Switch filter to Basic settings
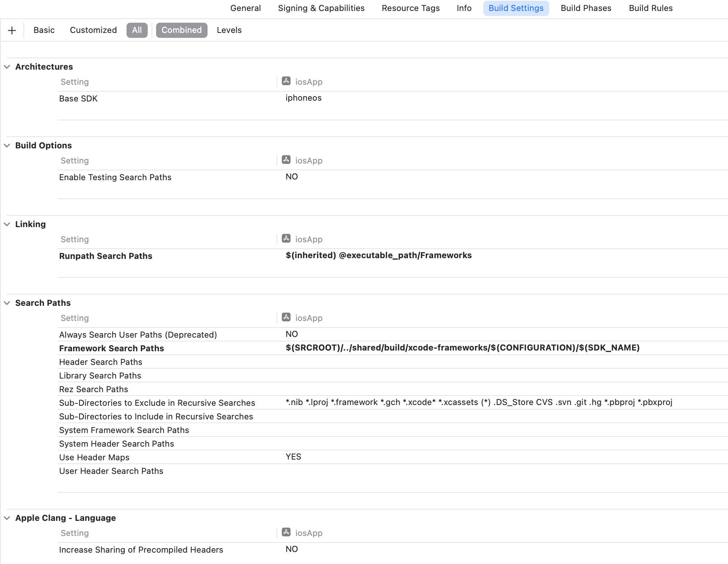Image resolution: width=728 pixels, height=564 pixels. (44, 30)
